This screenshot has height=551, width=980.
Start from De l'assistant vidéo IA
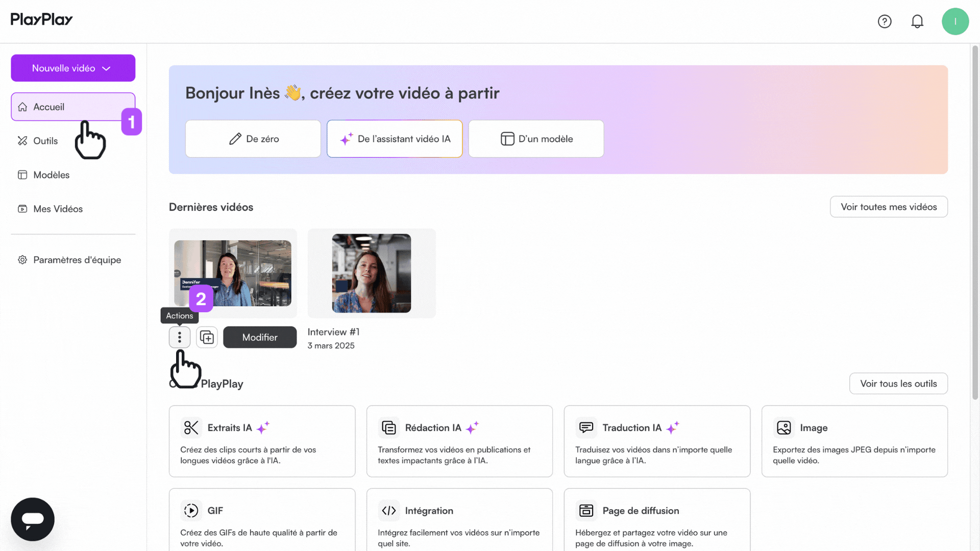(x=395, y=139)
